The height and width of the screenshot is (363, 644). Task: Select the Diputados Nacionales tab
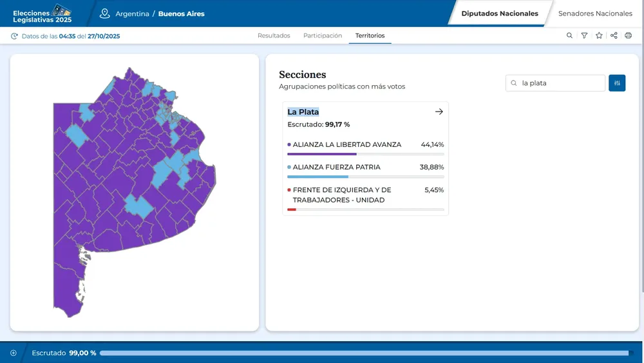pos(500,14)
